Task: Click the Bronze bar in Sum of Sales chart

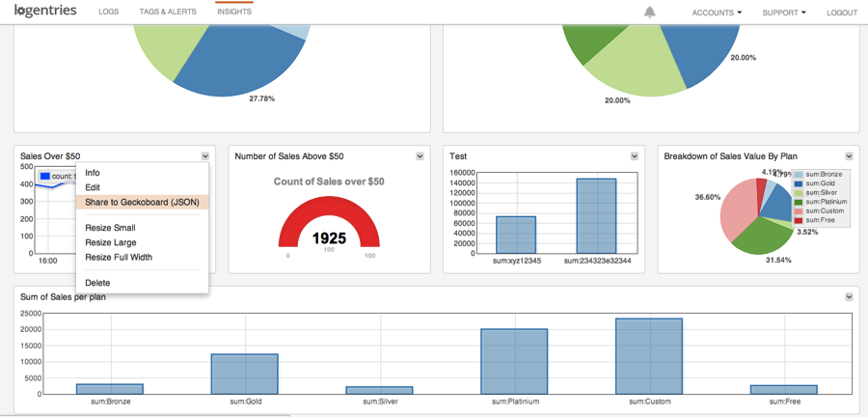Action: click(110, 389)
